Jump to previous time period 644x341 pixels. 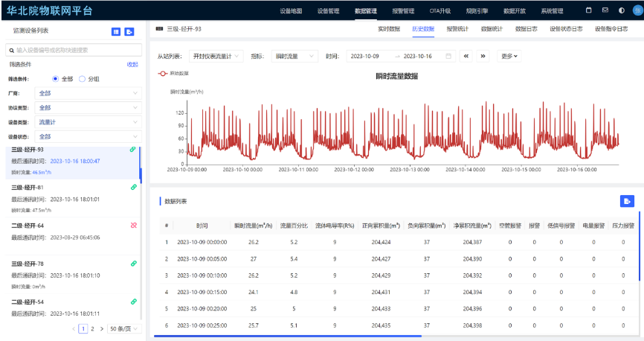(466, 56)
